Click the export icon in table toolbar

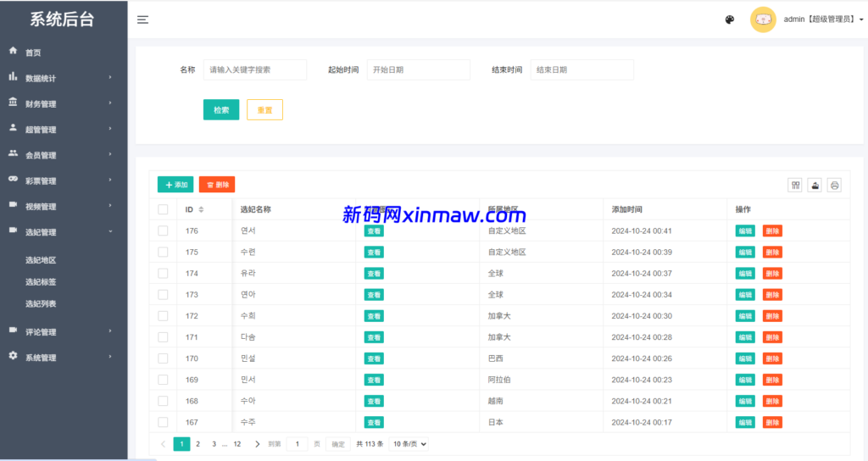pos(815,186)
